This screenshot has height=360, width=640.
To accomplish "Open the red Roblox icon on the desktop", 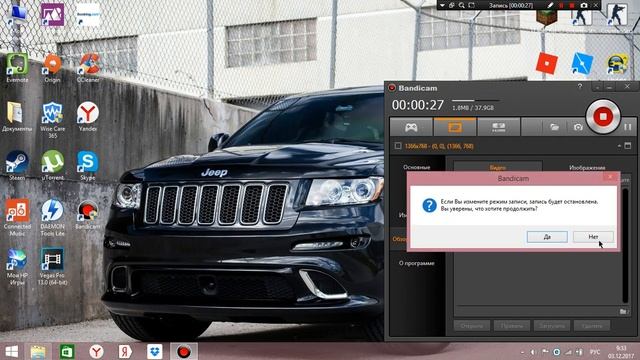I will click(547, 64).
